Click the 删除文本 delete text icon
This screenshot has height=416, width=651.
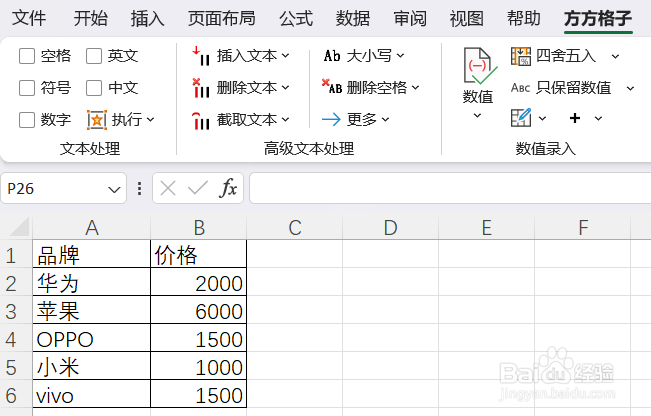[x=201, y=88]
